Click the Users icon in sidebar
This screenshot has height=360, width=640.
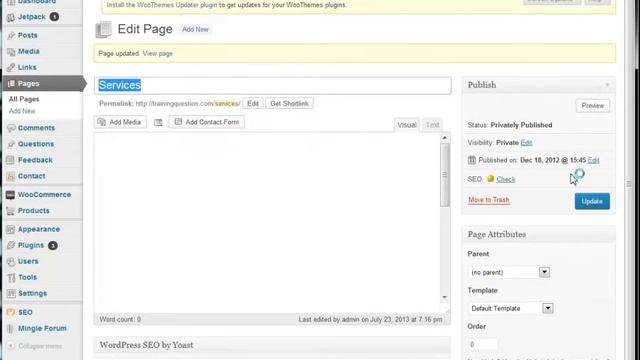point(11,261)
